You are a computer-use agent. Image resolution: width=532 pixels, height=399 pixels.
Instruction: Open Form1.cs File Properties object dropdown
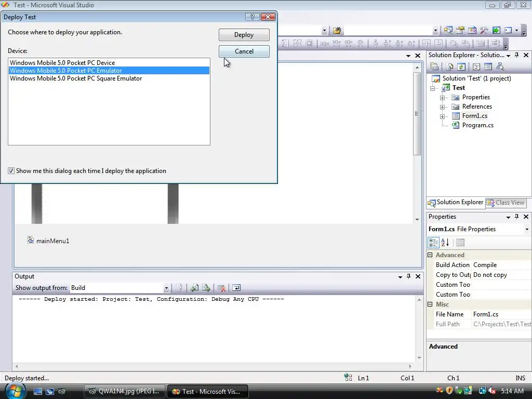(x=527, y=229)
